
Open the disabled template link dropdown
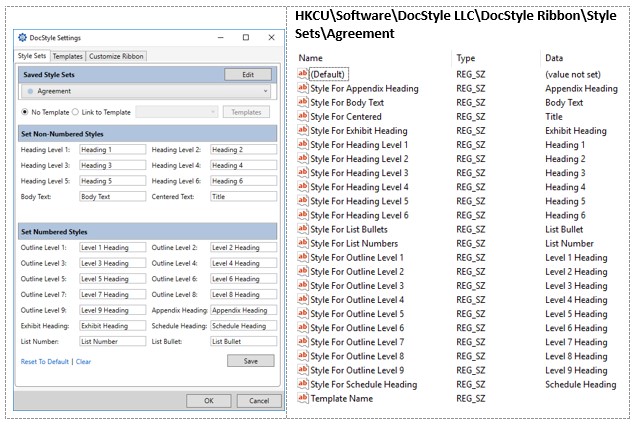(x=177, y=112)
